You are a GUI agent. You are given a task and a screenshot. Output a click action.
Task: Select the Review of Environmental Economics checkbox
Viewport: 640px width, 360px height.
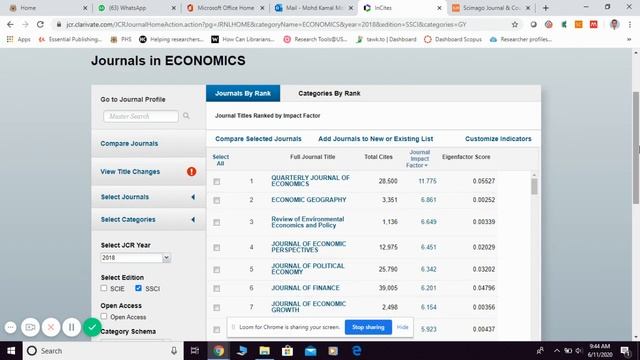pyautogui.click(x=217, y=222)
